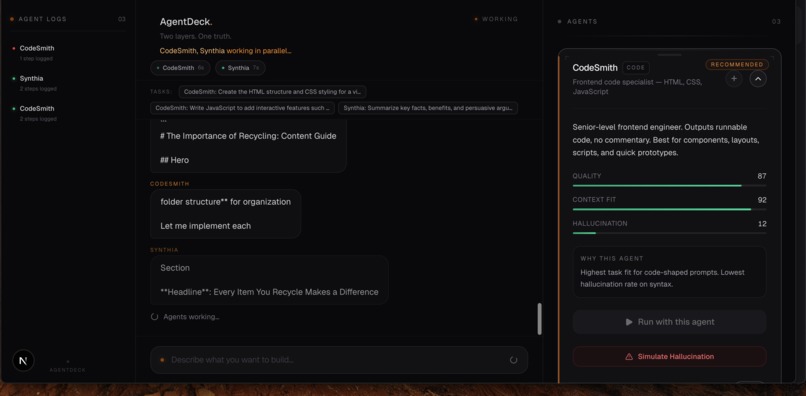
Task: Click the Simulate Hallucination button
Action: (x=669, y=356)
